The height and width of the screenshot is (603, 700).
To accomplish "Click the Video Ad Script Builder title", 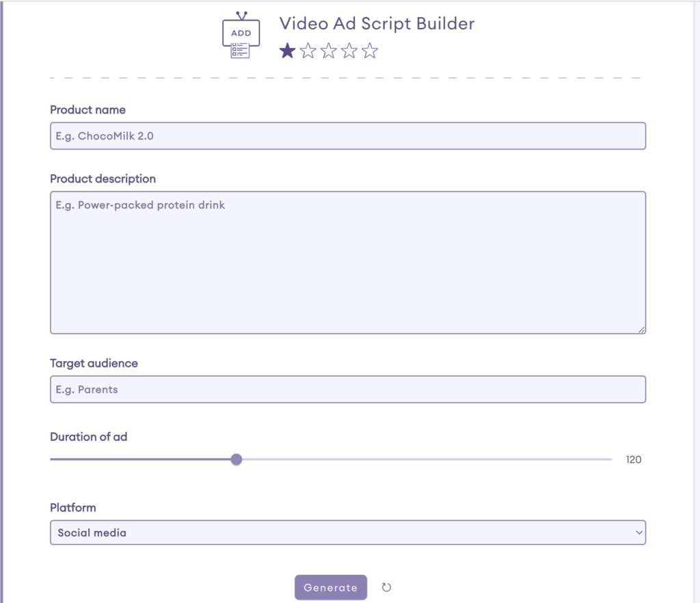I will coord(376,23).
